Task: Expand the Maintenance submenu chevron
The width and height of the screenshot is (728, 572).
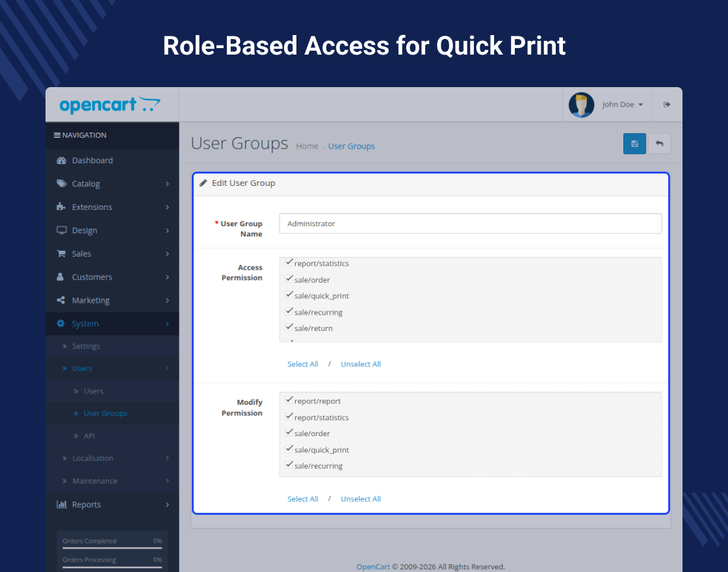Action: pos(167,480)
